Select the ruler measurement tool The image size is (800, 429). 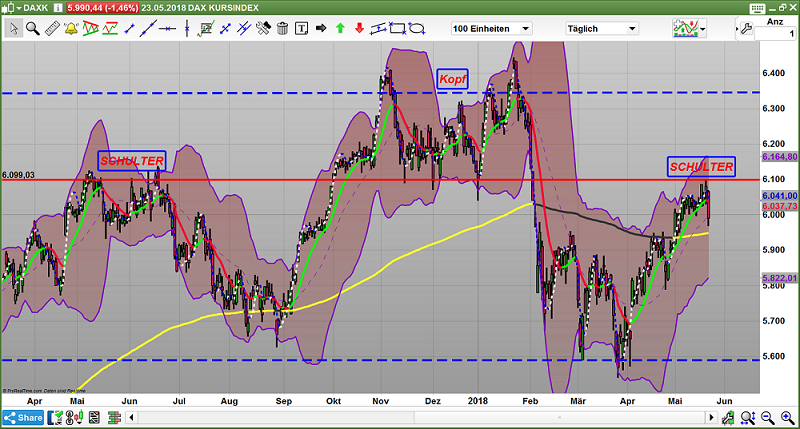52,29
